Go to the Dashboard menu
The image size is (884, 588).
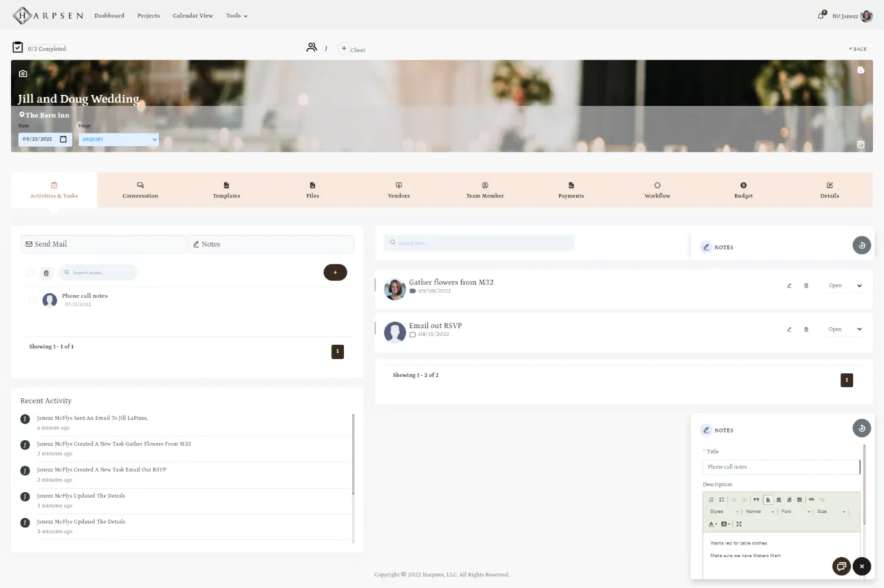tap(109, 15)
